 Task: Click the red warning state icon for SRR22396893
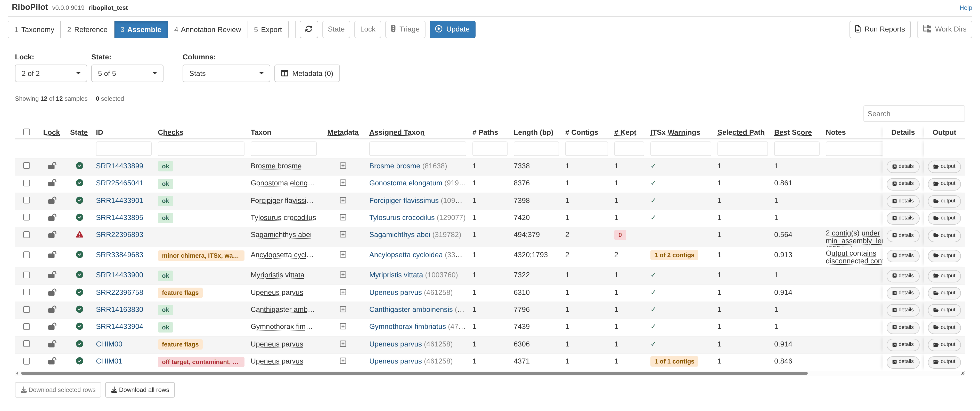(x=79, y=235)
